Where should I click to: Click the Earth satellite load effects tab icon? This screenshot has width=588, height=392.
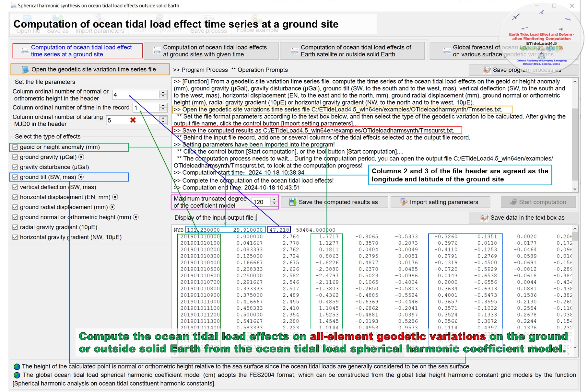click(x=295, y=51)
